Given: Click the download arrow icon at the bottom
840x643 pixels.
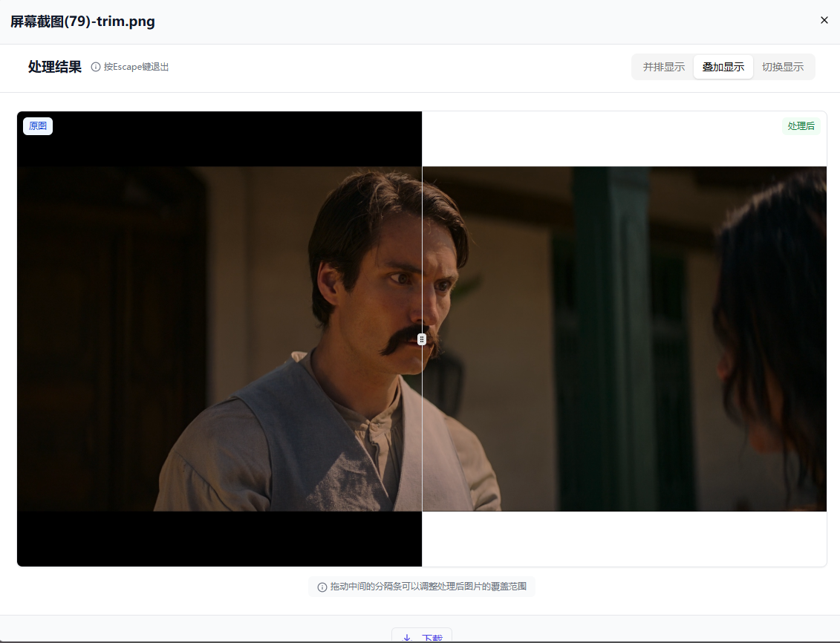Looking at the screenshot, I should [x=406, y=638].
